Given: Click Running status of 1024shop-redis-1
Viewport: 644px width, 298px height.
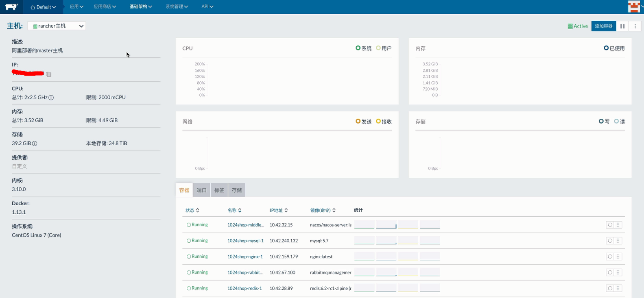Looking at the screenshot, I should pos(197,288).
